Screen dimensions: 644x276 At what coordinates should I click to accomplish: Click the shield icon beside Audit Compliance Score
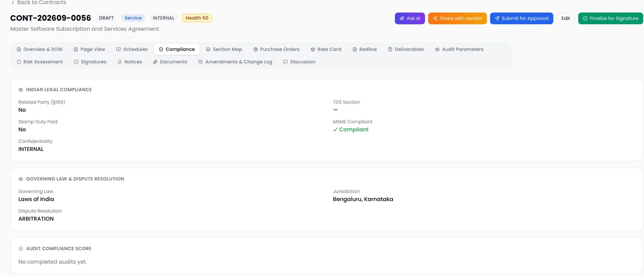click(21, 248)
